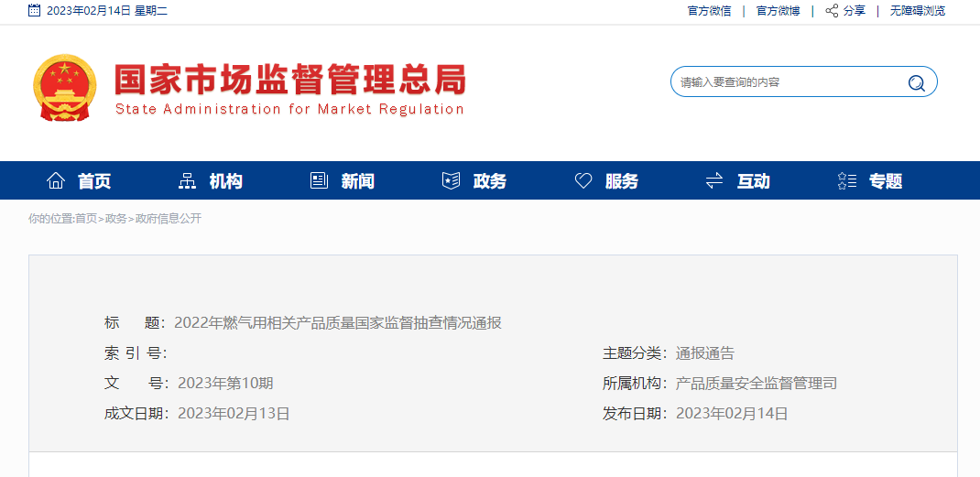Open the 新闻 navigation menu
Image resolution: width=980 pixels, height=477 pixels.
358,181
